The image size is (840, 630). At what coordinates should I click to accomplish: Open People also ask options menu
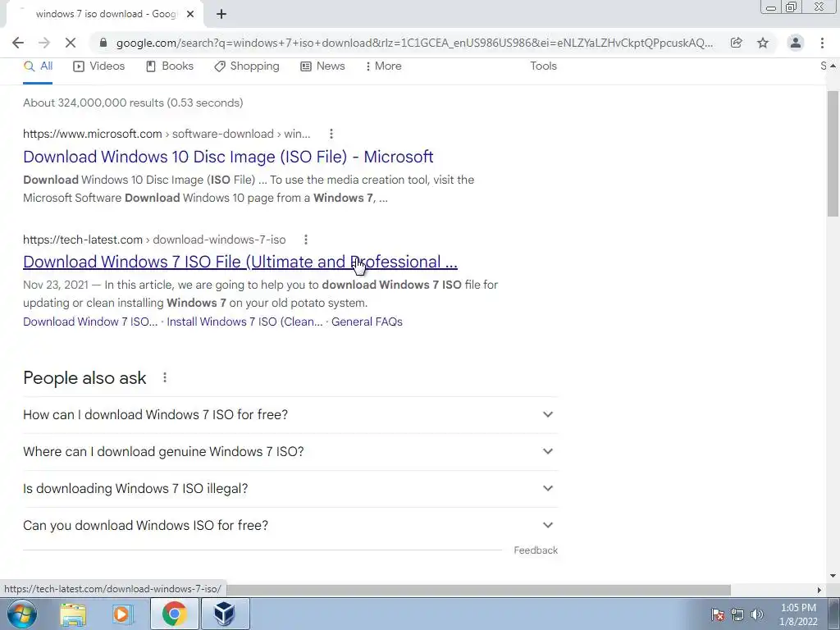(x=165, y=377)
